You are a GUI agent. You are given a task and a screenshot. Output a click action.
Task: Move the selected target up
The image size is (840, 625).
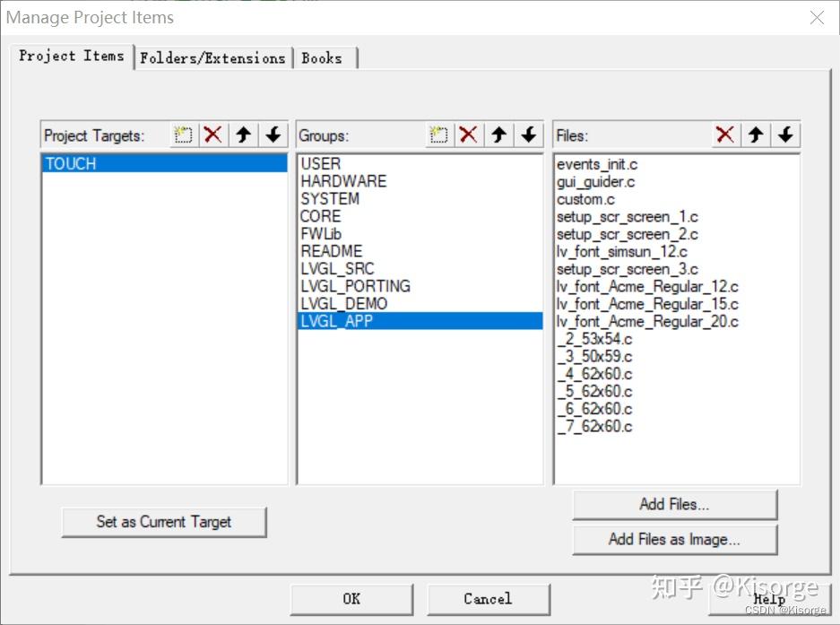click(x=244, y=134)
